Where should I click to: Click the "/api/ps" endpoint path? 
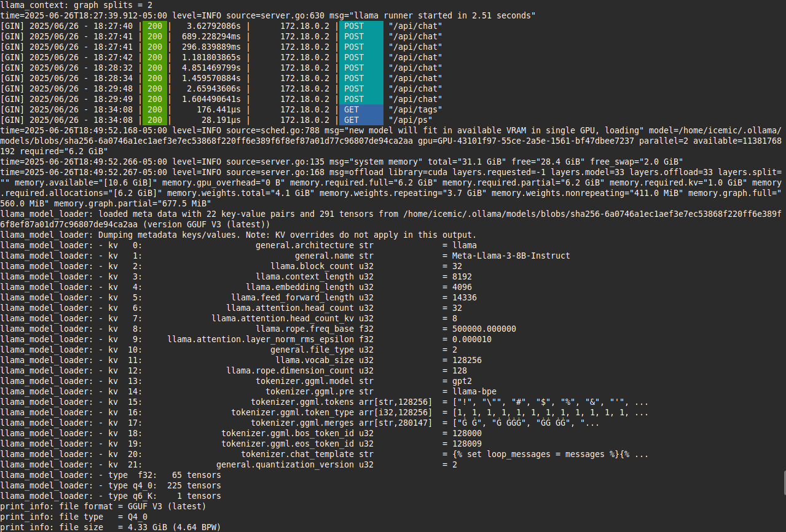[x=410, y=120]
